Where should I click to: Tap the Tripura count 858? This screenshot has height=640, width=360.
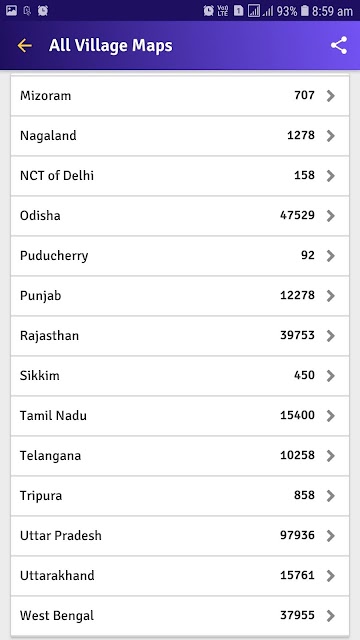point(304,495)
